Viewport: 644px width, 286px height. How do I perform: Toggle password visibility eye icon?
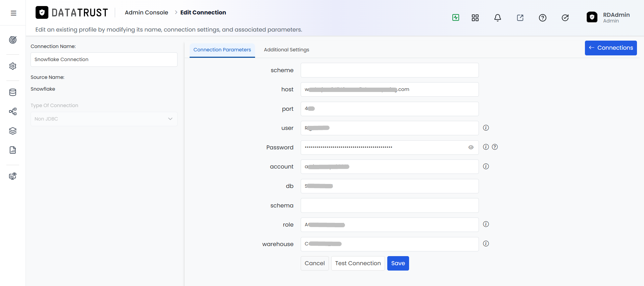click(471, 147)
